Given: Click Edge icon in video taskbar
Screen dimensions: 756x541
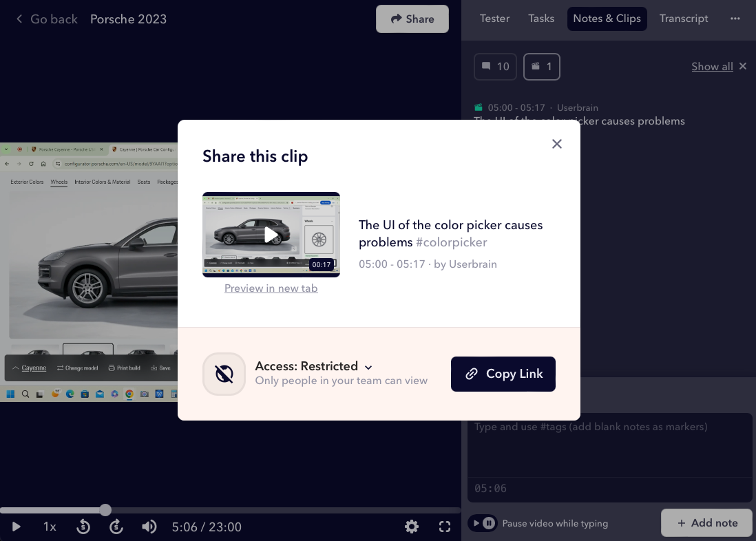Looking at the screenshot, I should pyautogui.click(x=70, y=394).
